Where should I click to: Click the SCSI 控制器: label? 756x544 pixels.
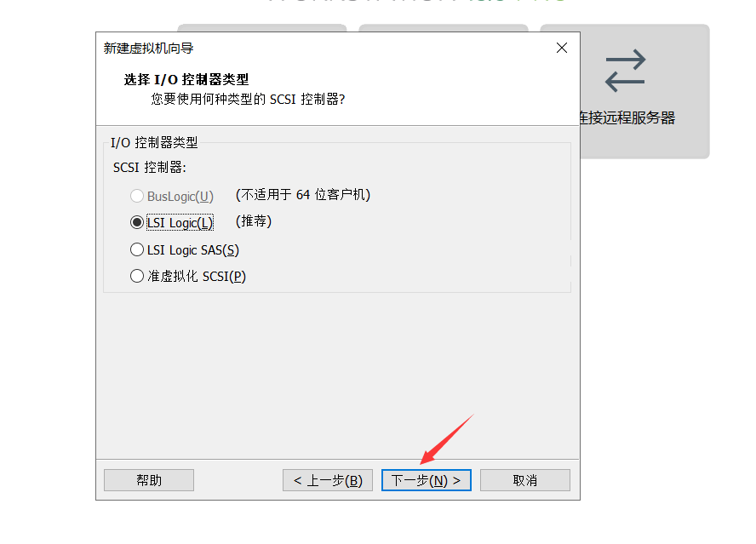coord(150,168)
